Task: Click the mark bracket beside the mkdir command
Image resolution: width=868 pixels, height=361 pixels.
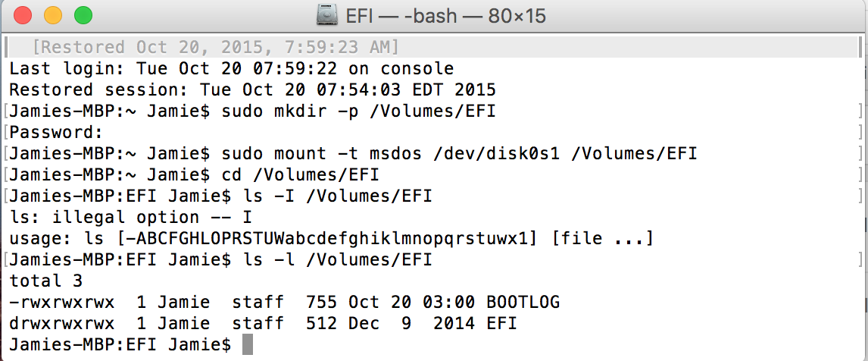Action: coord(5,111)
